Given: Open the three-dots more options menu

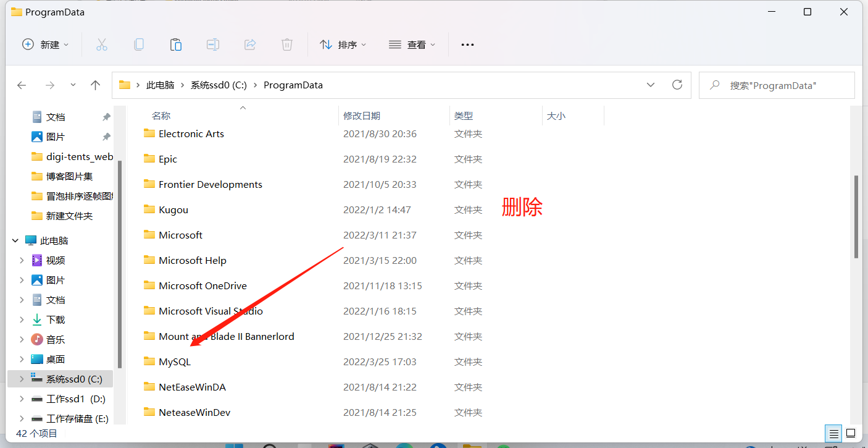Looking at the screenshot, I should point(467,44).
